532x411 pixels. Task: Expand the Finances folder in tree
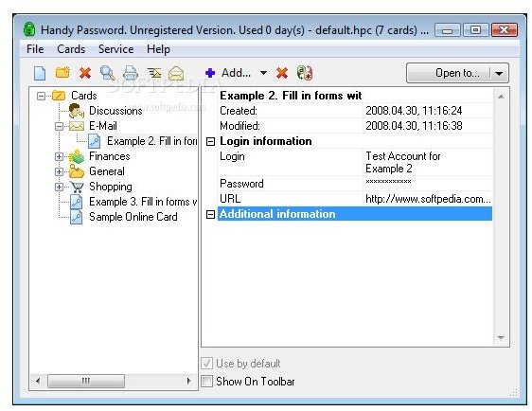[59, 157]
